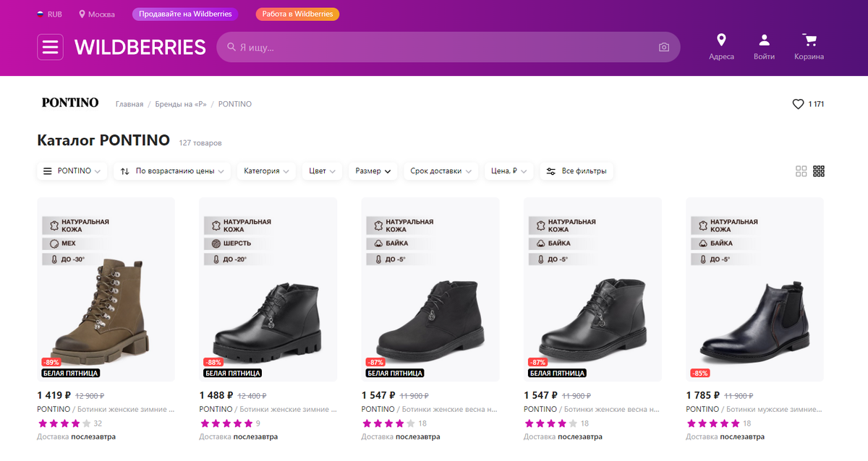
Task: Open "Все фильтры" panel
Action: coord(576,171)
